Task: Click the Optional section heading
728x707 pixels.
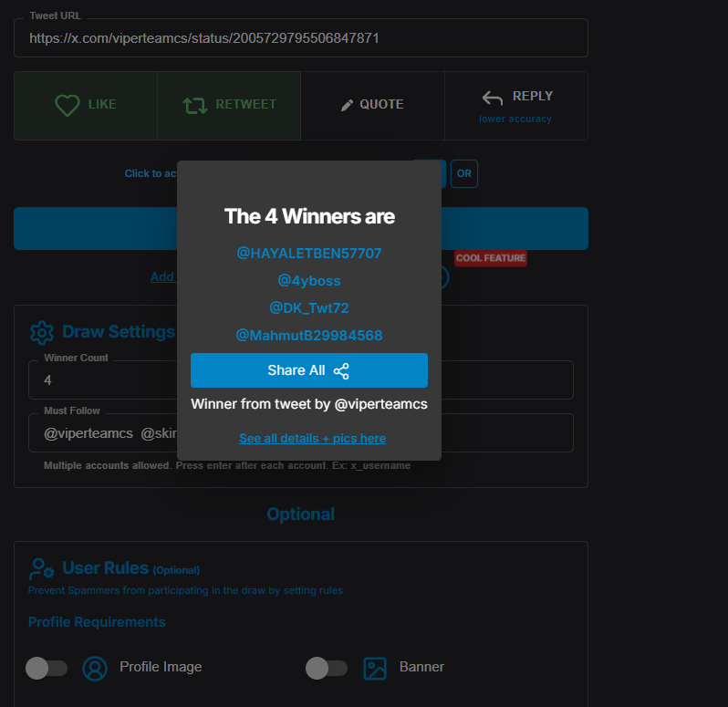Action: click(301, 515)
